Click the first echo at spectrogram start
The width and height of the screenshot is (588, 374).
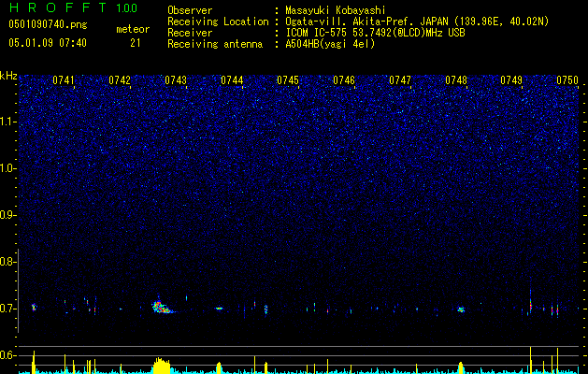click(35, 308)
